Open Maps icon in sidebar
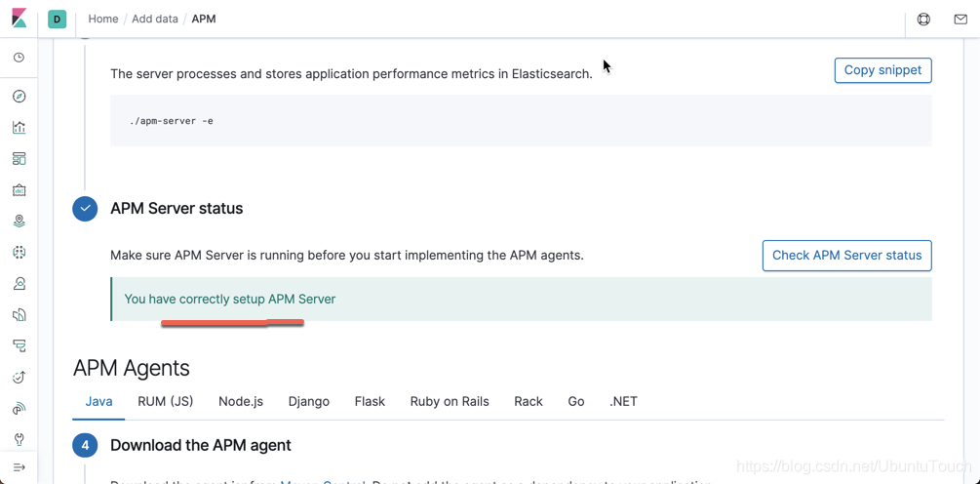 click(x=20, y=221)
